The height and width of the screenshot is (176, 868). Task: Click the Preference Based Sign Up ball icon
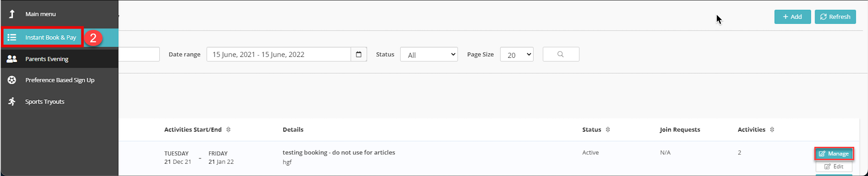[12, 80]
